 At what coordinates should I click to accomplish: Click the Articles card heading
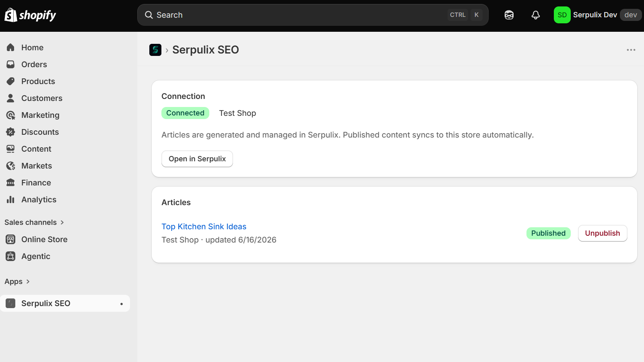[x=176, y=202]
